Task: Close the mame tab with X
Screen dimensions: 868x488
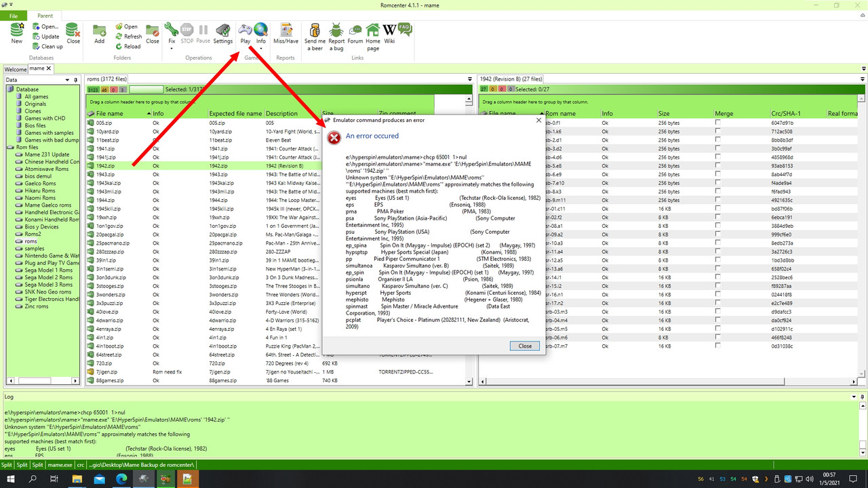Action: click(x=49, y=68)
